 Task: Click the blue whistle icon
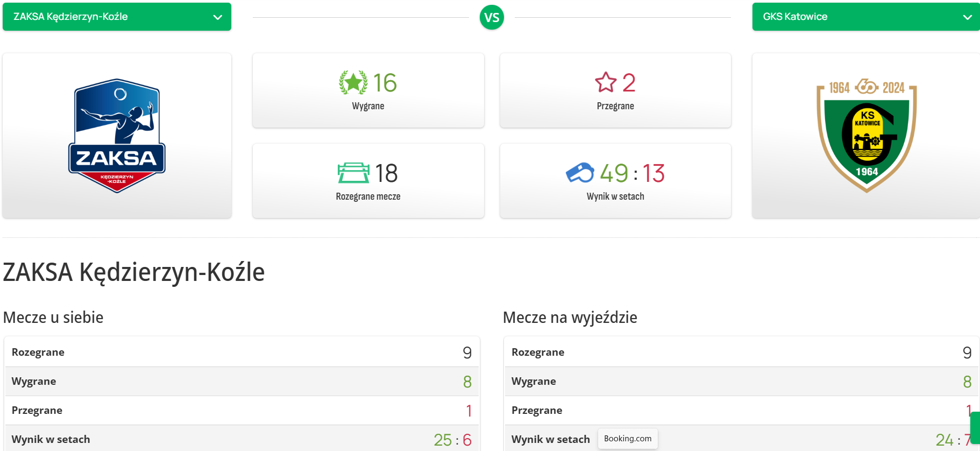point(580,173)
